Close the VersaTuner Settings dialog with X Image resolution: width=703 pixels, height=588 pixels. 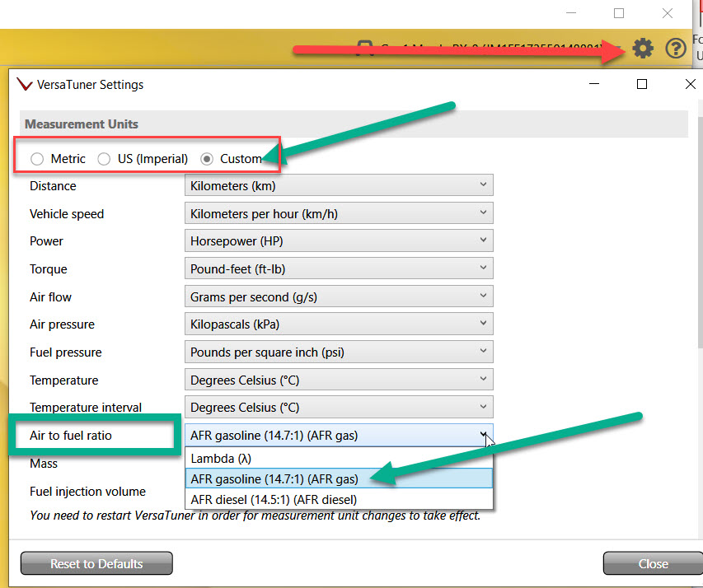coord(690,84)
